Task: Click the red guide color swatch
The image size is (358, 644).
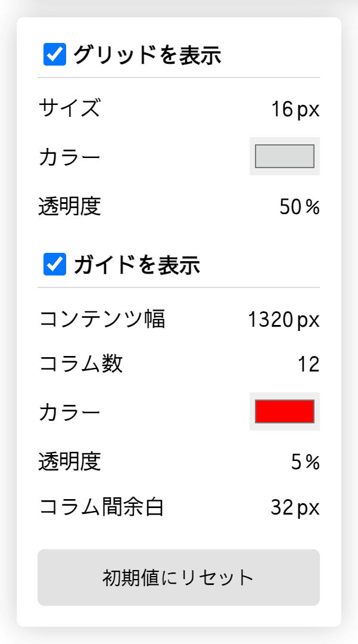Action: [284, 412]
